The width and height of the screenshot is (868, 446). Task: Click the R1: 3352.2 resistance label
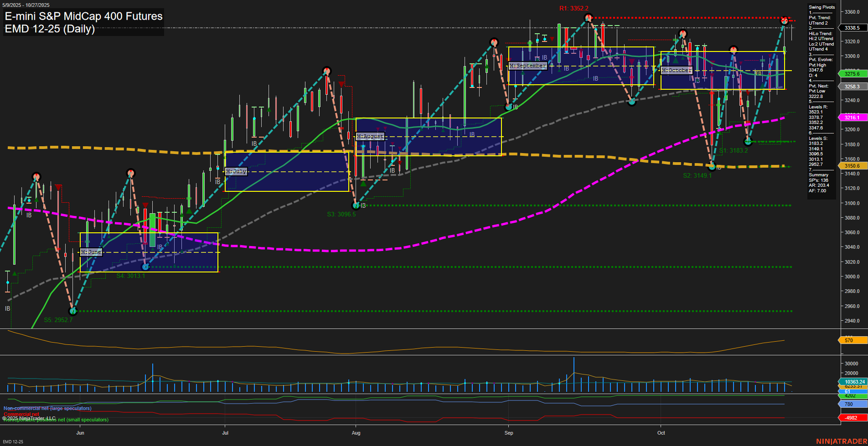573,8
